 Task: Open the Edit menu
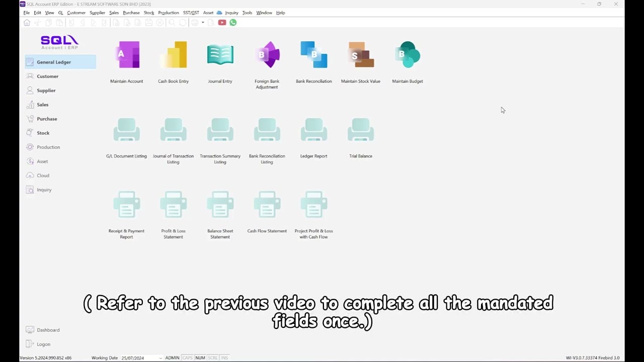(x=37, y=13)
